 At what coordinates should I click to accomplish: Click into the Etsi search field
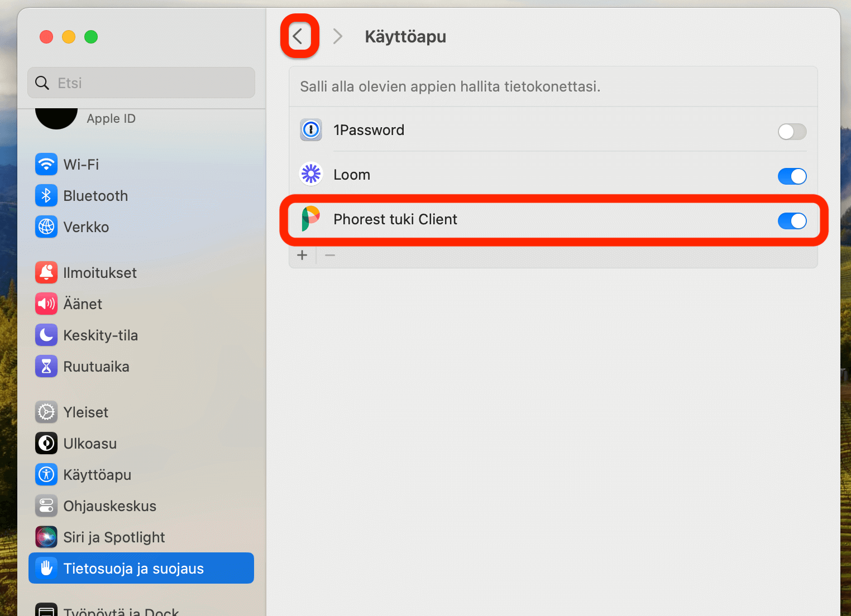tap(141, 83)
